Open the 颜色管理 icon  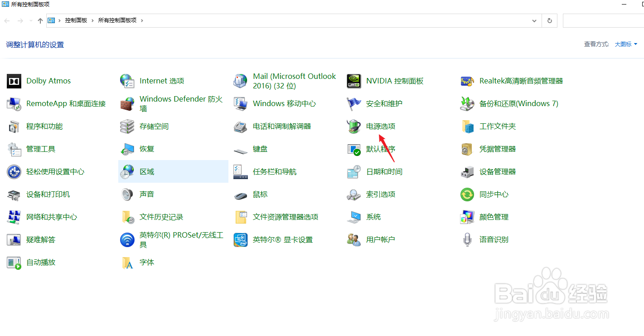(467, 217)
